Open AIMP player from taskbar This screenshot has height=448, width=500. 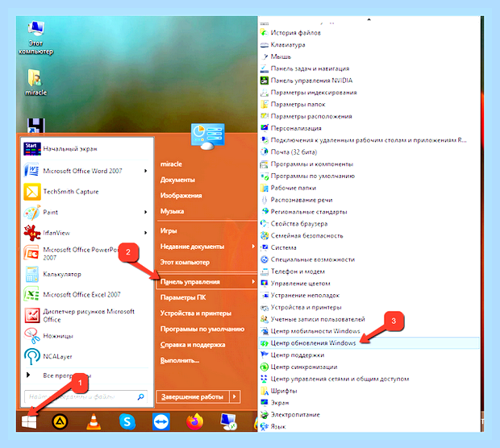(x=60, y=422)
